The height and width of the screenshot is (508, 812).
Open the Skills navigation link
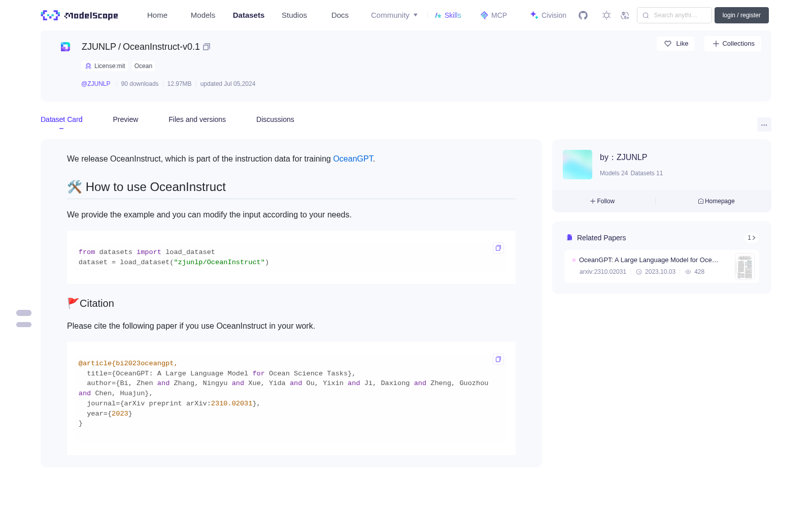(448, 15)
